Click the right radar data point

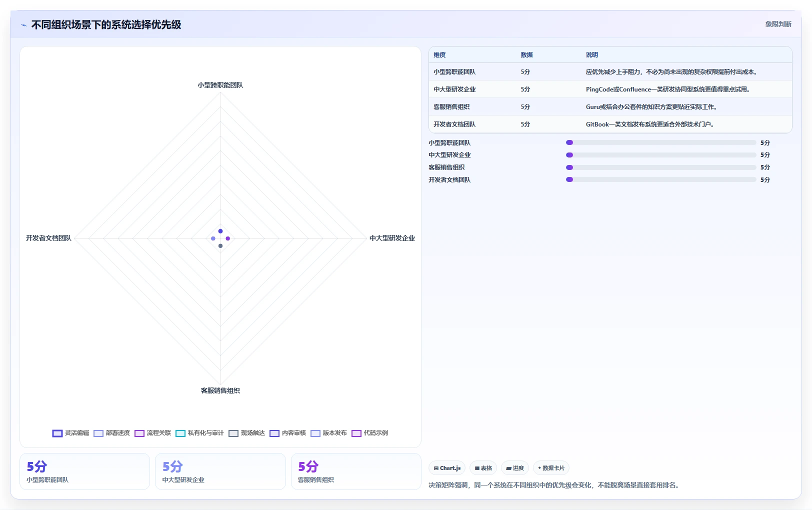coord(228,238)
